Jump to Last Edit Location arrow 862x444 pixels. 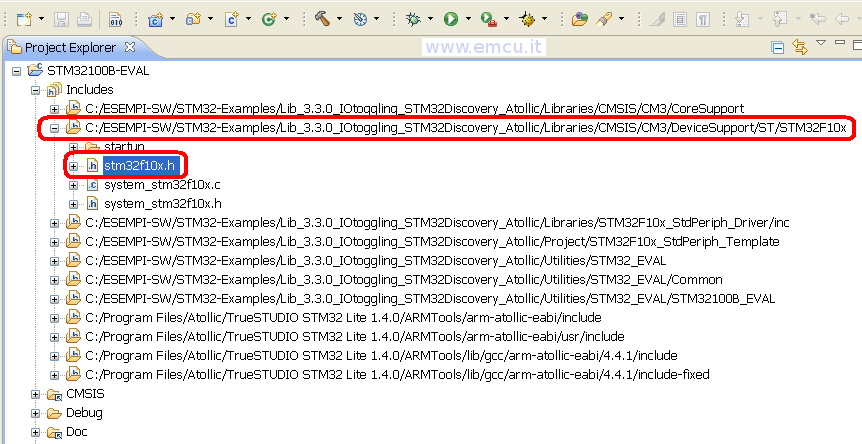(818, 19)
